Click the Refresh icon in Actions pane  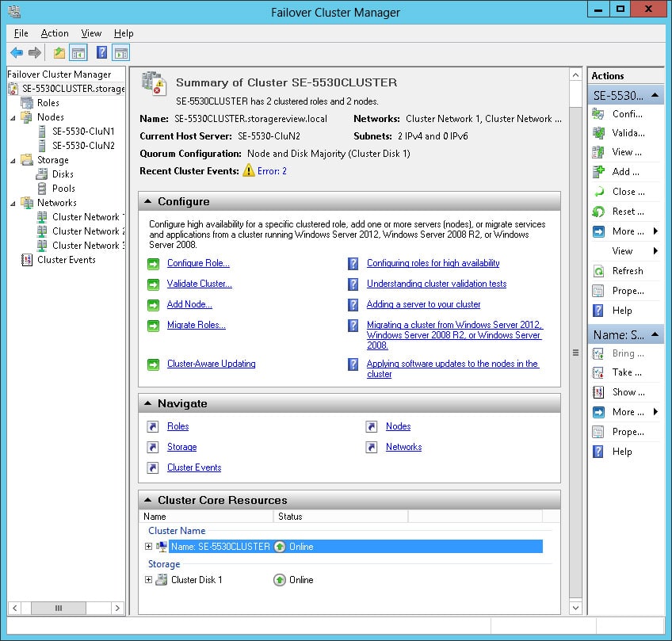pyautogui.click(x=598, y=271)
